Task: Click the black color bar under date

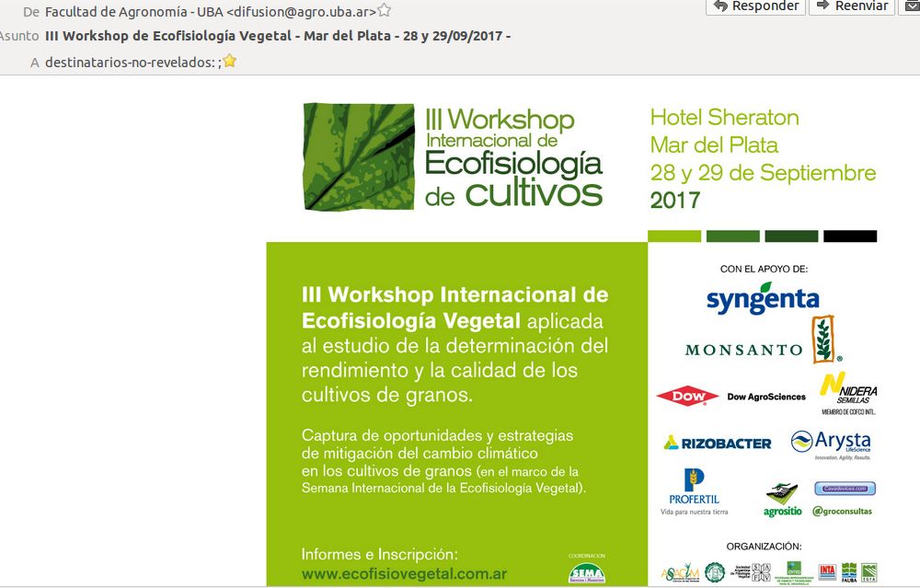Action: pos(849,236)
